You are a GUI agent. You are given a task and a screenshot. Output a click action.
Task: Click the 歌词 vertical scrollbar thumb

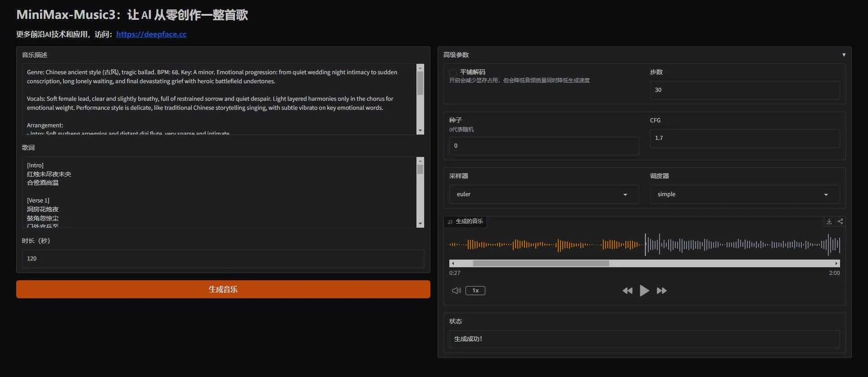coord(420,170)
